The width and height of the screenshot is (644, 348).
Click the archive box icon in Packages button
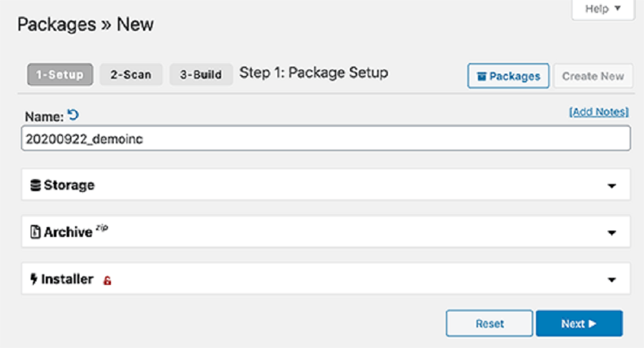click(482, 77)
